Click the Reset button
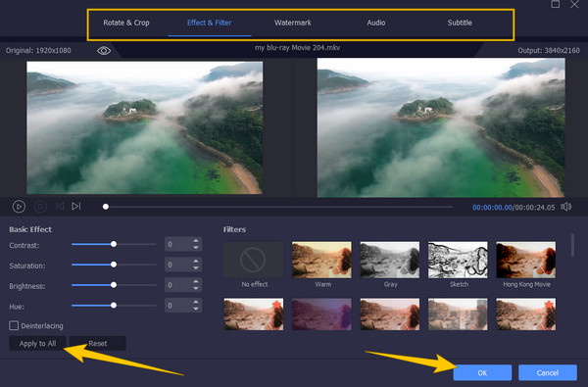 [97, 343]
